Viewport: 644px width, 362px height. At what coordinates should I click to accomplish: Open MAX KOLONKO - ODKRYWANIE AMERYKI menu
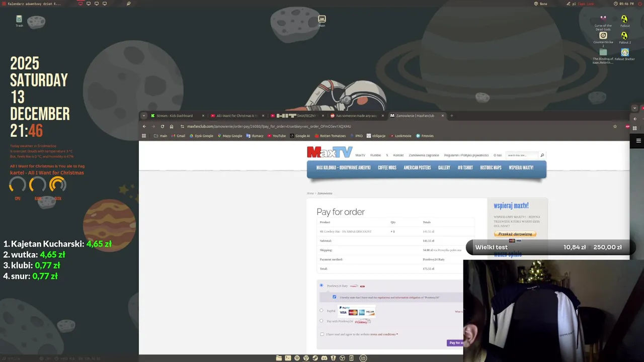(343, 168)
